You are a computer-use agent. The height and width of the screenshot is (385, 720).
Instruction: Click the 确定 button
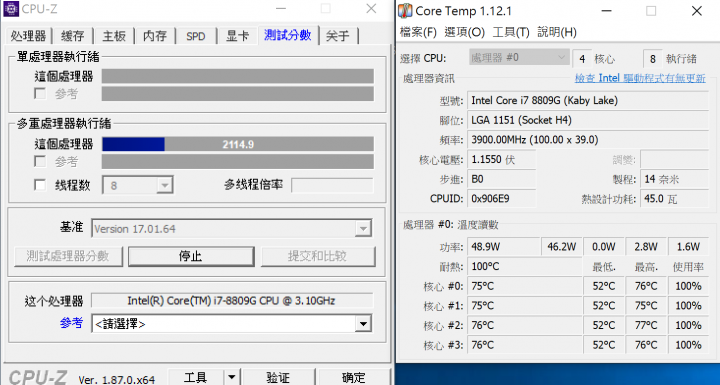354,377
